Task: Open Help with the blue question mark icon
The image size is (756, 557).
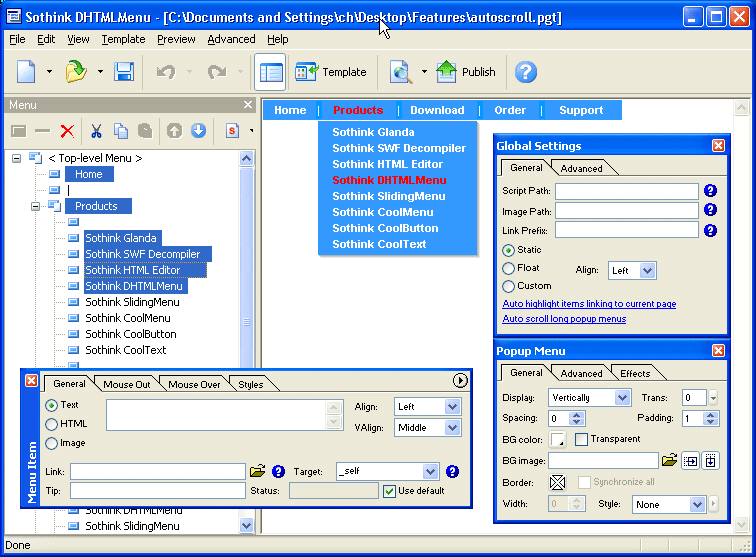Action: [526, 72]
